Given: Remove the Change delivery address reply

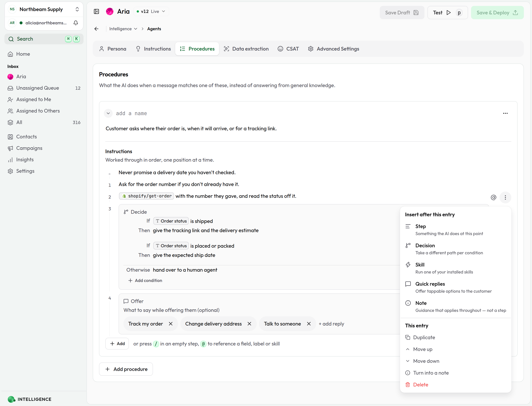Looking at the screenshot, I should click(249, 324).
